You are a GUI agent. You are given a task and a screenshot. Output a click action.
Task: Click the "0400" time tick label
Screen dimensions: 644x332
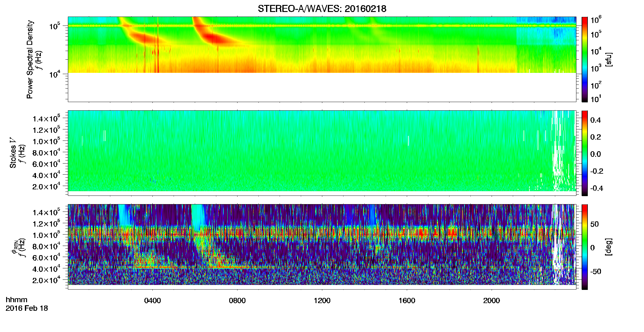[x=153, y=301]
